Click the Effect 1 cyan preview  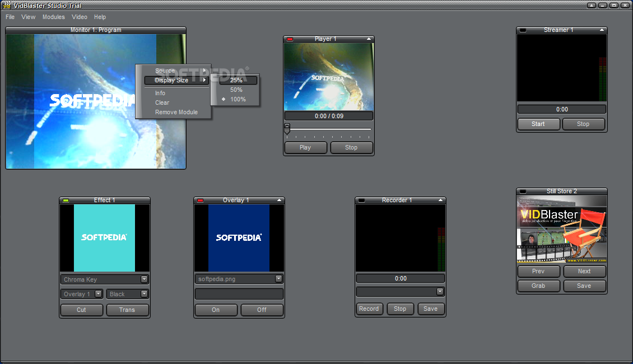coord(105,237)
